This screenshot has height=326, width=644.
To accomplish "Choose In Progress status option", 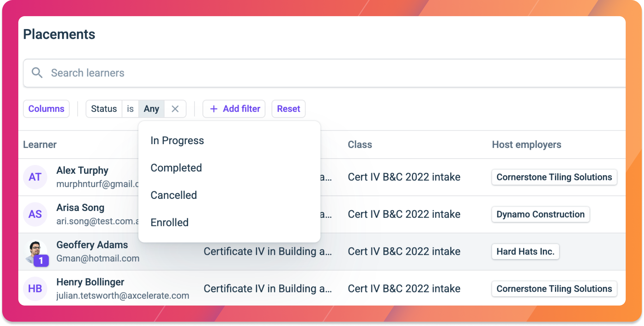I will (229, 140).
